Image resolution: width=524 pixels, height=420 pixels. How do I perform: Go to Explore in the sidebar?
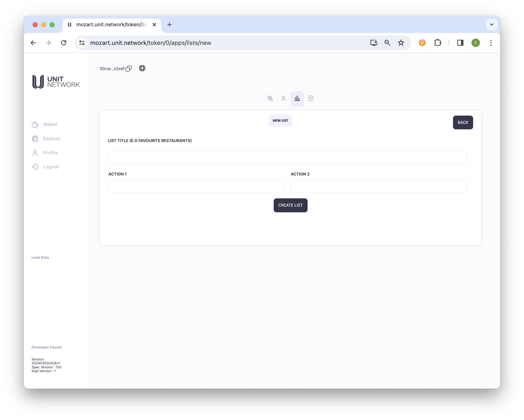coord(52,138)
